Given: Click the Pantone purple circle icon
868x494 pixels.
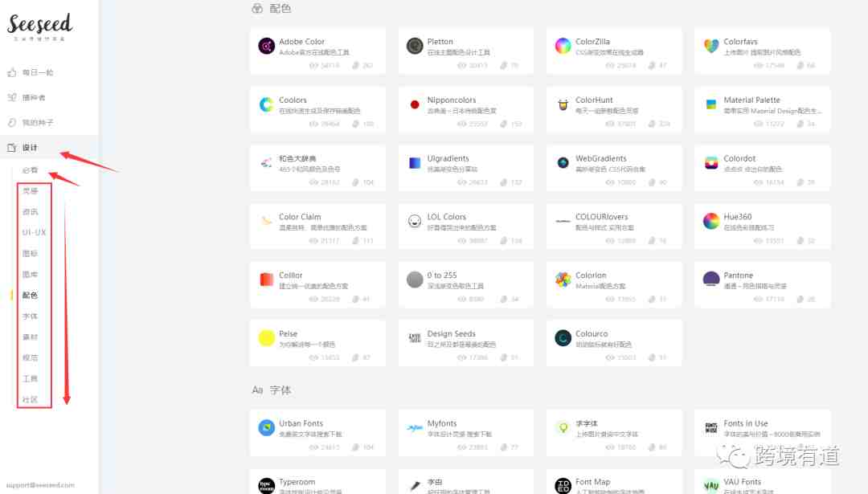Looking at the screenshot, I should pyautogui.click(x=710, y=280).
